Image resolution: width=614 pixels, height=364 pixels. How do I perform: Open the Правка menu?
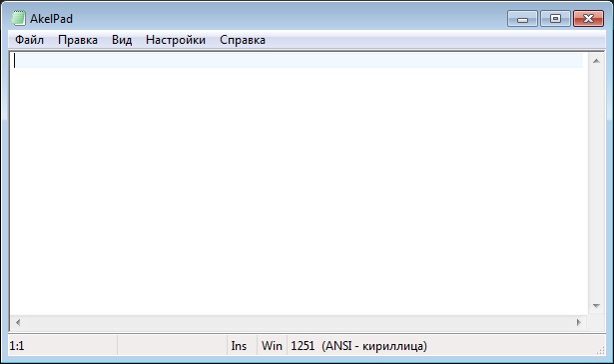coord(78,40)
